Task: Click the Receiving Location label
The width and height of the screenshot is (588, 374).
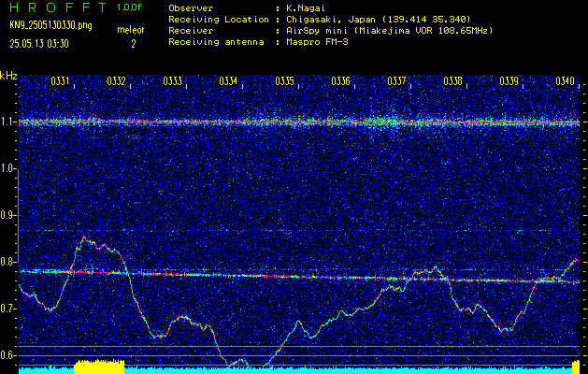Action: [x=219, y=20]
